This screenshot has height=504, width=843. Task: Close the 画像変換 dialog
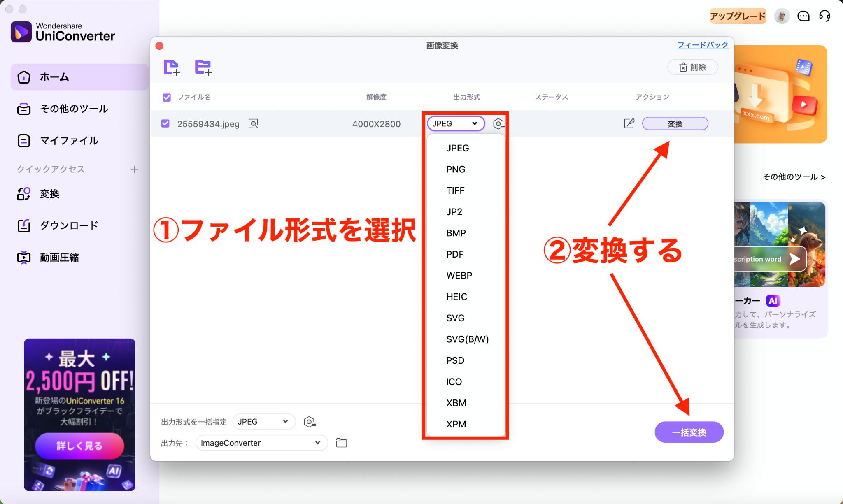[x=159, y=46]
